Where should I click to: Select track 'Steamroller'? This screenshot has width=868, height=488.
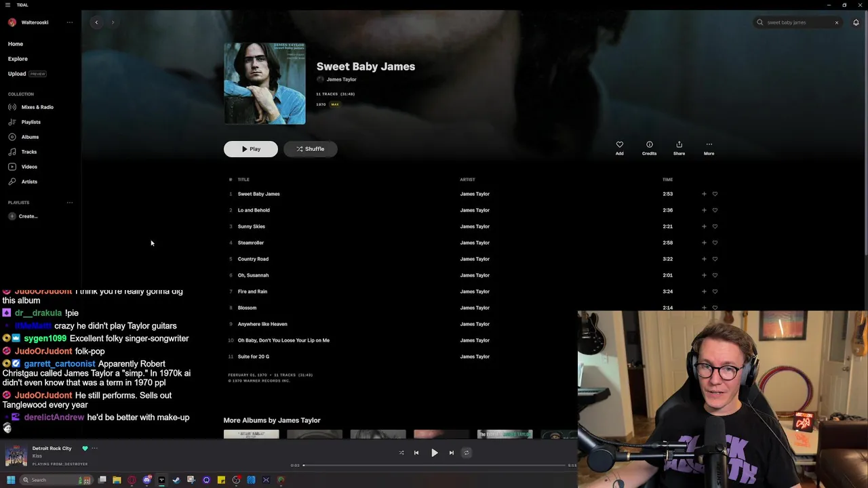250,243
